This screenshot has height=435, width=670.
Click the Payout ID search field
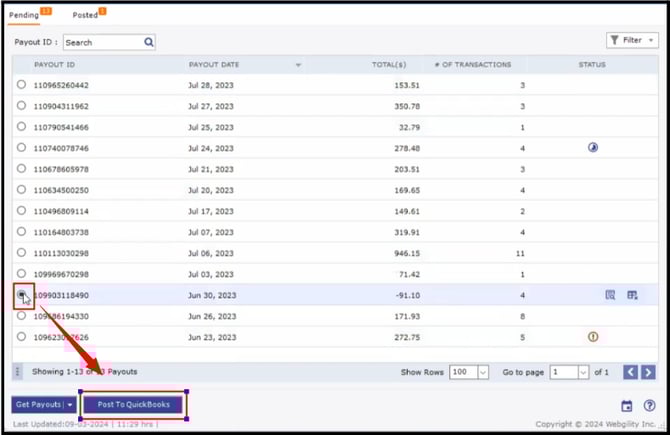102,42
